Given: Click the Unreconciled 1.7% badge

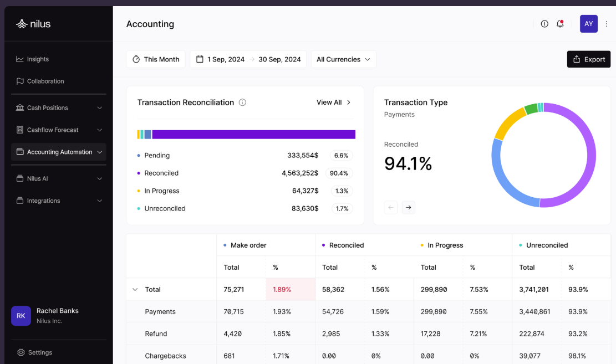Looking at the screenshot, I should (x=342, y=208).
